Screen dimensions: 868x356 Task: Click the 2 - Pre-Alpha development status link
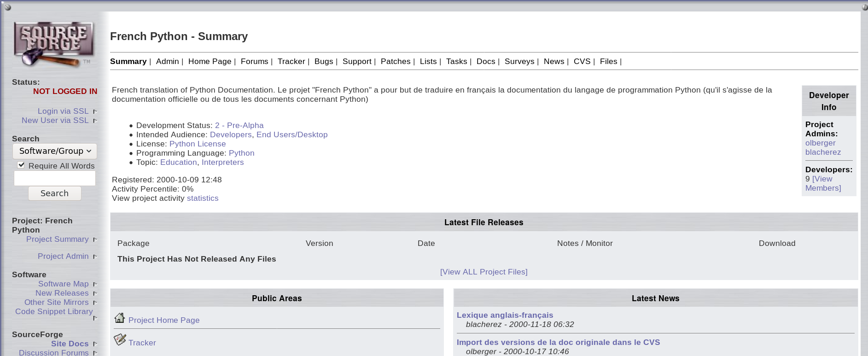pyautogui.click(x=239, y=125)
